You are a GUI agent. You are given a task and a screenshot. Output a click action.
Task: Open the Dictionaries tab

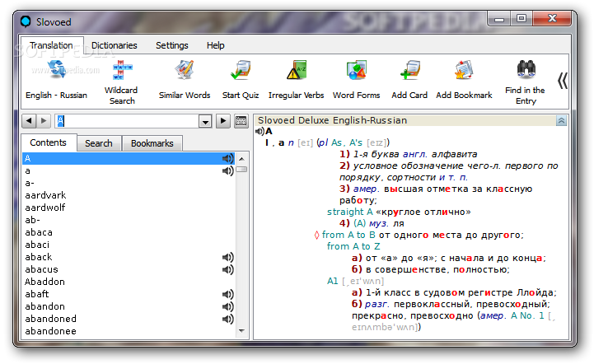pyautogui.click(x=114, y=45)
